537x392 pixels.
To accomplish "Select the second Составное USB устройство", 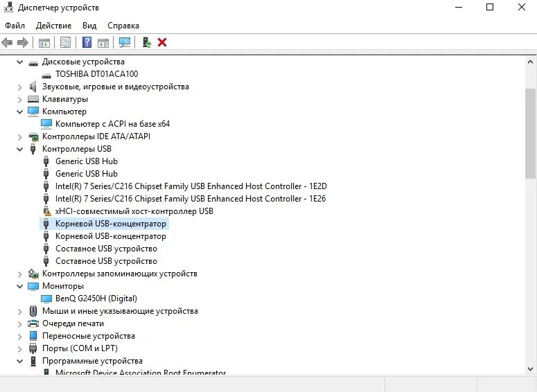I will (x=106, y=261).
